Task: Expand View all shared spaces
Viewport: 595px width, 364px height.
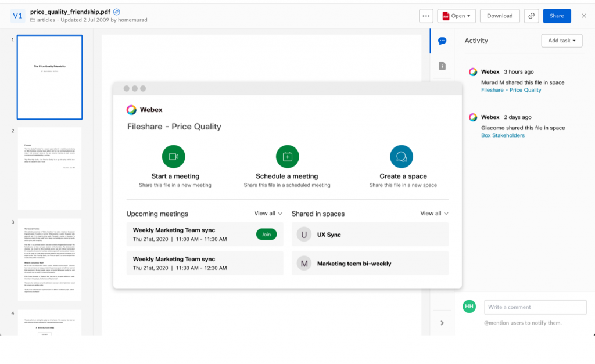Action: (x=433, y=213)
